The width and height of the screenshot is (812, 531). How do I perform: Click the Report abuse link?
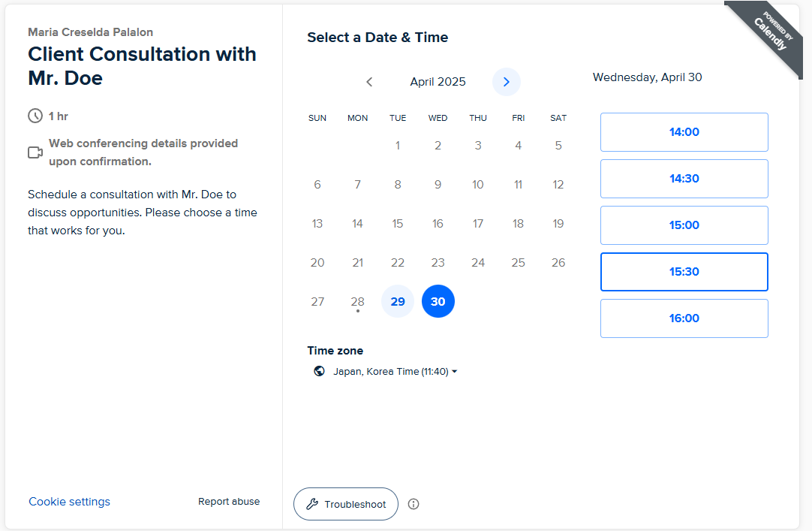point(229,502)
